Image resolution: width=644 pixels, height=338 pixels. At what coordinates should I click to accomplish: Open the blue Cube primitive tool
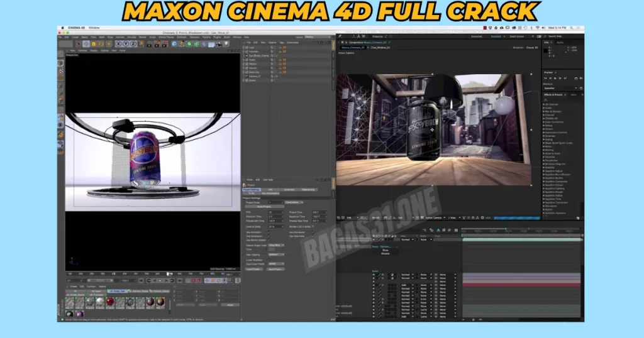click(x=174, y=44)
